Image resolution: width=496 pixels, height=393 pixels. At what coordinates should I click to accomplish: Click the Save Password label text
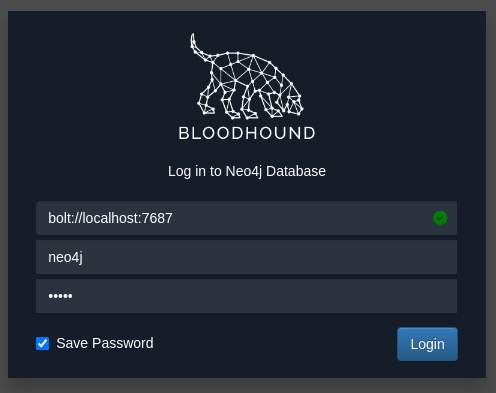(105, 343)
